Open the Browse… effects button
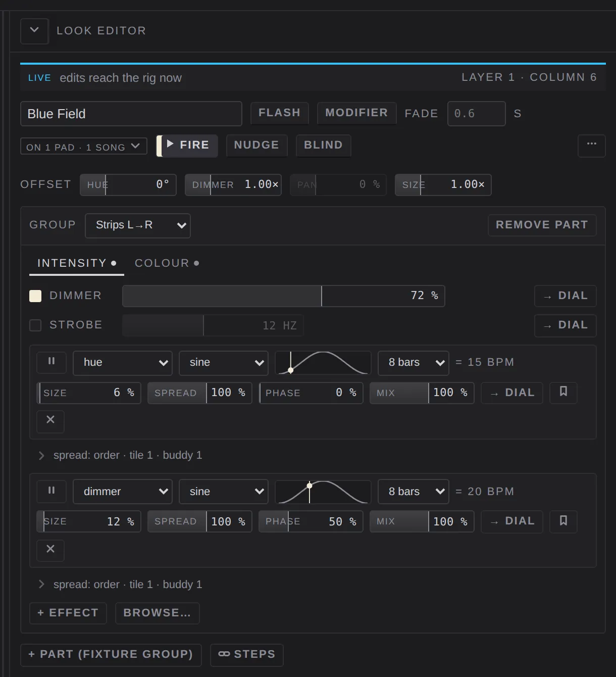The image size is (616, 677). pyautogui.click(x=158, y=613)
